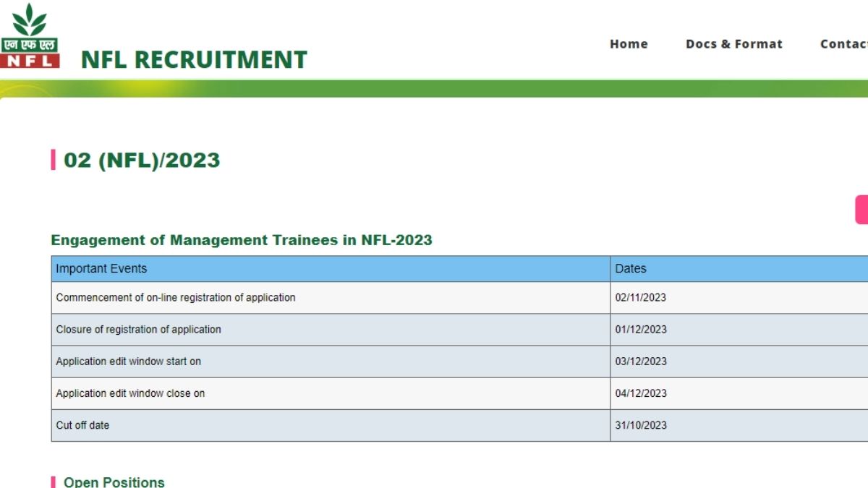Open the Home menu item
This screenshot has height=488, width=868.
tap(629, 44)
